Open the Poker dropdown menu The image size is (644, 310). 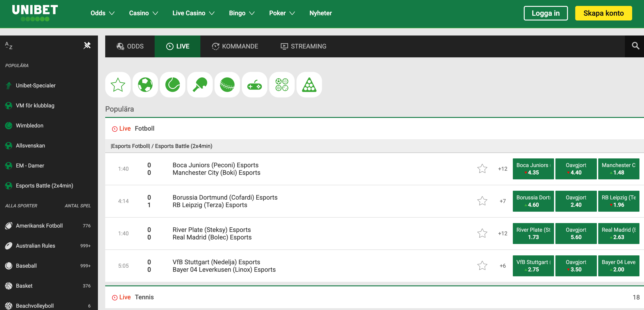[282, 13]
